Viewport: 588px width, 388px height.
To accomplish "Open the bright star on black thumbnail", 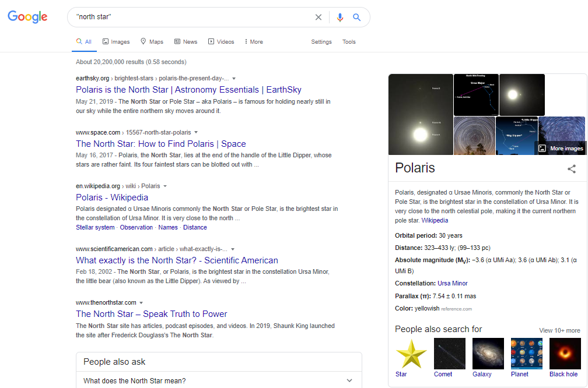I will click(x=522, y=95).
